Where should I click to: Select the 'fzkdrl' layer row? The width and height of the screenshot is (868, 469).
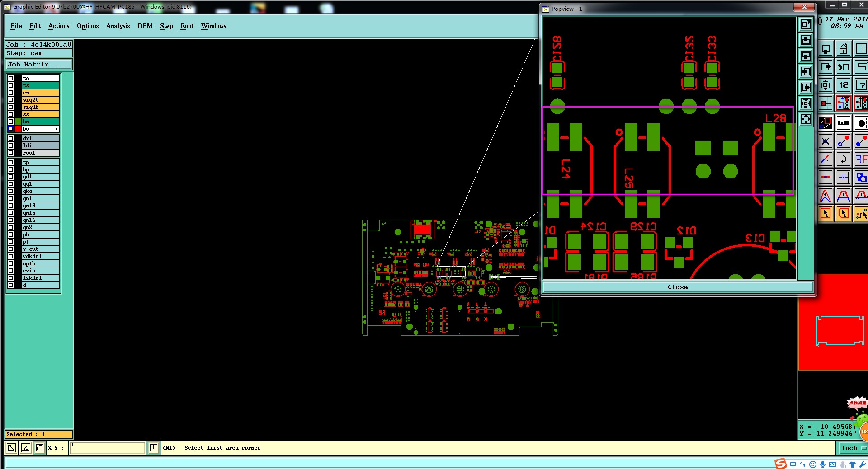coord(41,278)
